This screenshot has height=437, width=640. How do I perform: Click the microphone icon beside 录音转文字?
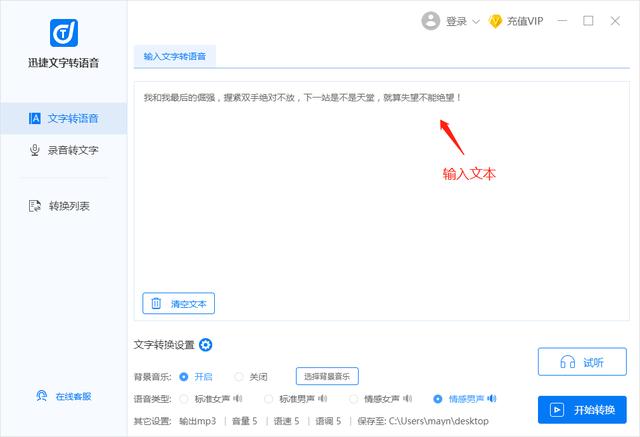pos(35,150)
